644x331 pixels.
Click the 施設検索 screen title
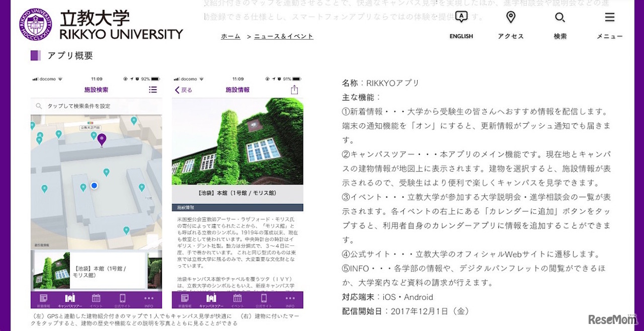point(96,90)
